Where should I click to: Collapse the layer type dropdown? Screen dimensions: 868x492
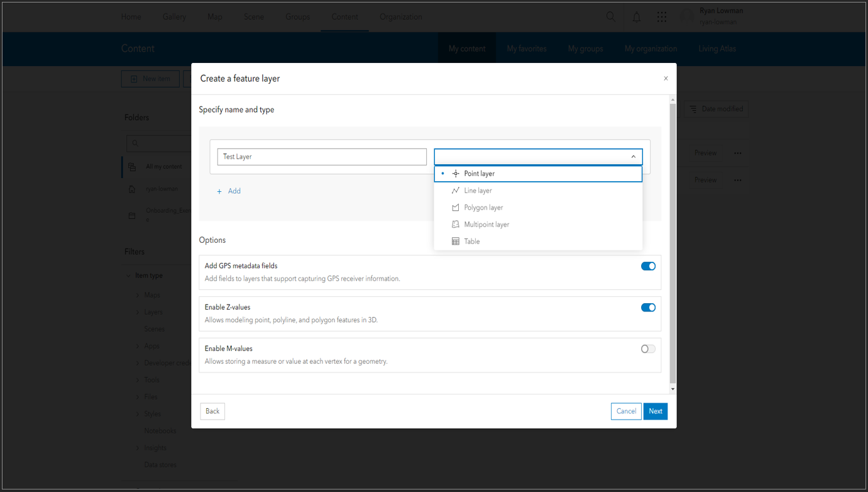point(633,156)
